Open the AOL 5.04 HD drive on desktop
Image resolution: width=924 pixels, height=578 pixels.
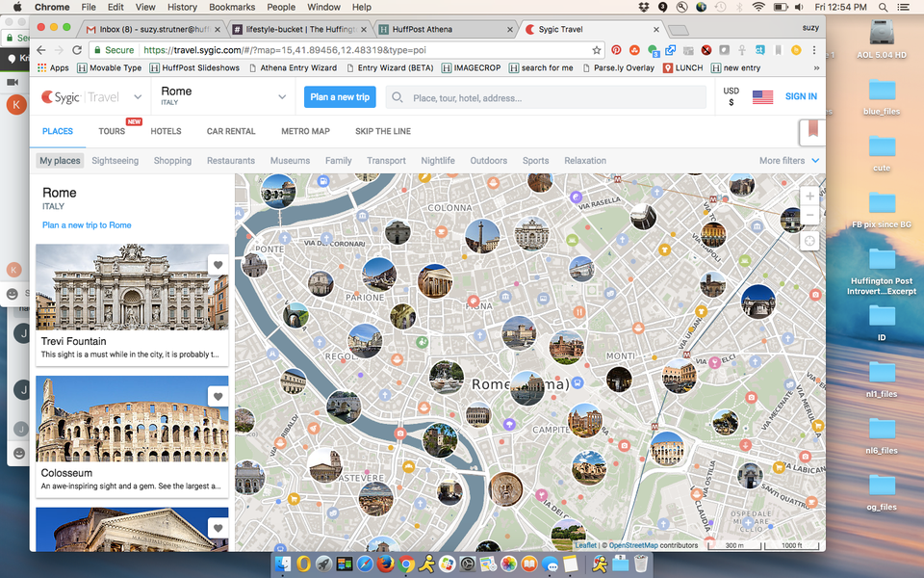tap(882, 39)
